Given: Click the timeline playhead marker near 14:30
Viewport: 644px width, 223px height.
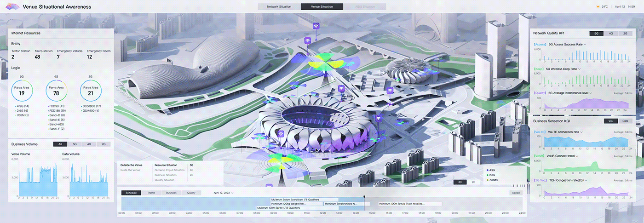Looking at the screenshot, I should [364, 197].
